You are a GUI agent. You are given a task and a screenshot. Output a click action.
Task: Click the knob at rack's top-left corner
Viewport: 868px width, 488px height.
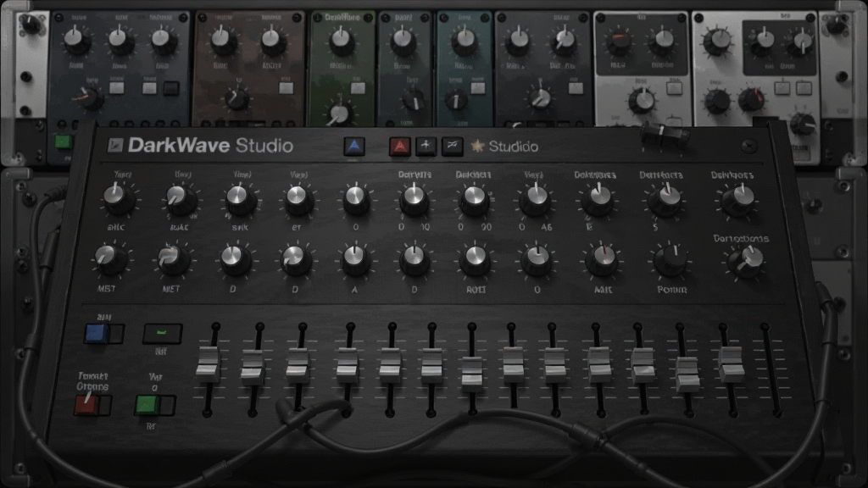(x=31, y=24)
